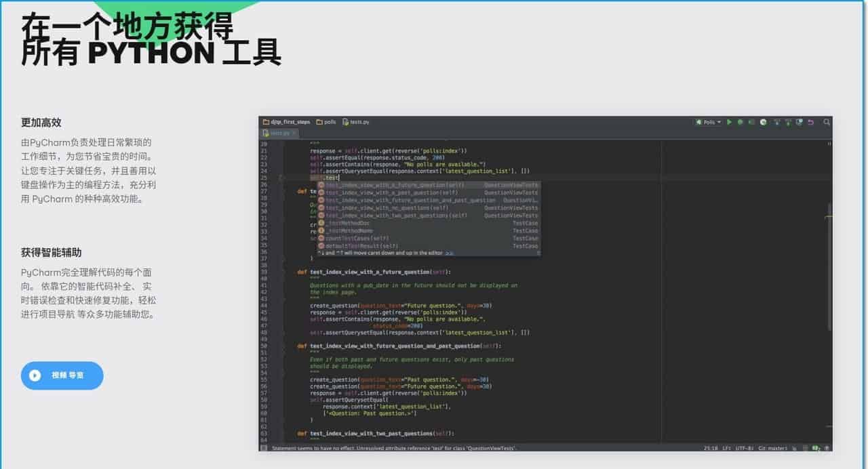Image resolution: width=868 pixels, height=469 pixels.
Task: Click the Run with Coverage icon
Action: click(x=752, y=122)
